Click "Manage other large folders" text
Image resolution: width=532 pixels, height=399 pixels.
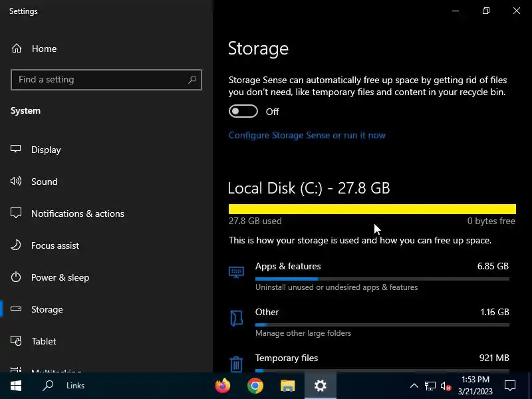(x=303, y=333)
